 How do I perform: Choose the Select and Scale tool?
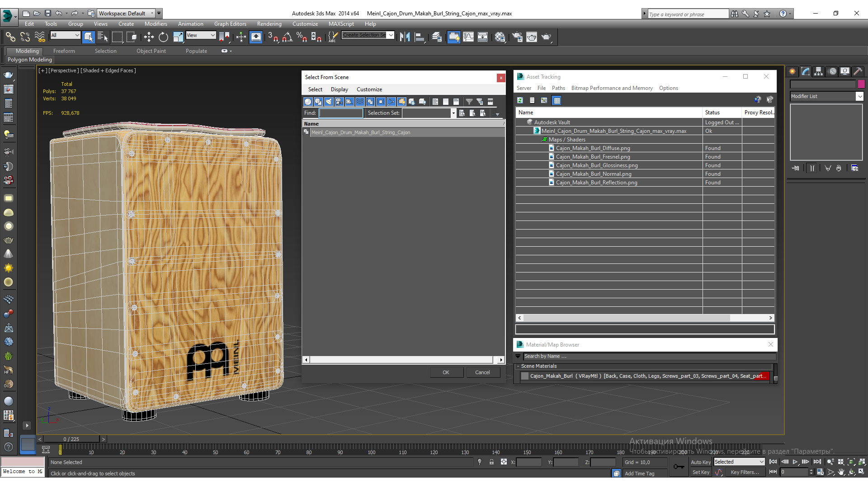(x=178, y=37)
